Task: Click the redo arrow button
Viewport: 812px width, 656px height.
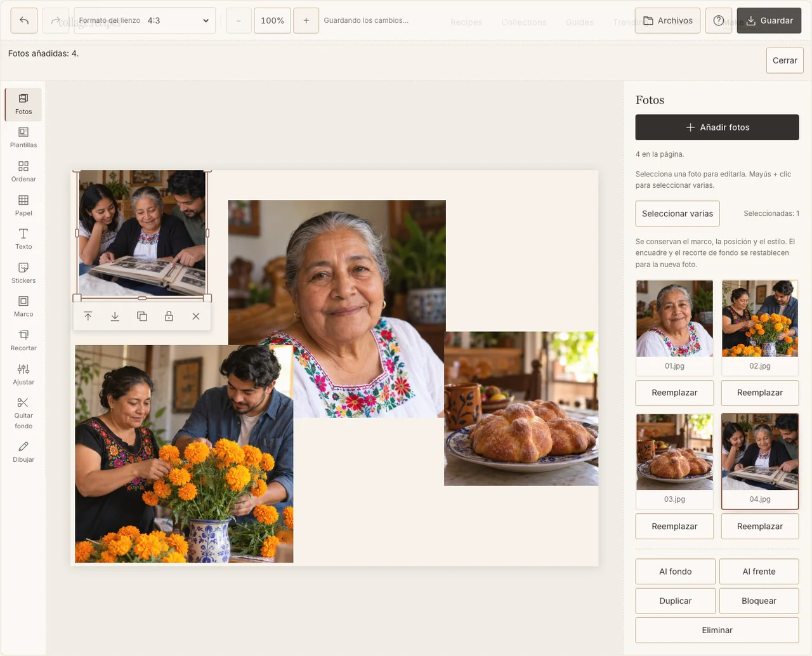Action: [x=55, y=20]
